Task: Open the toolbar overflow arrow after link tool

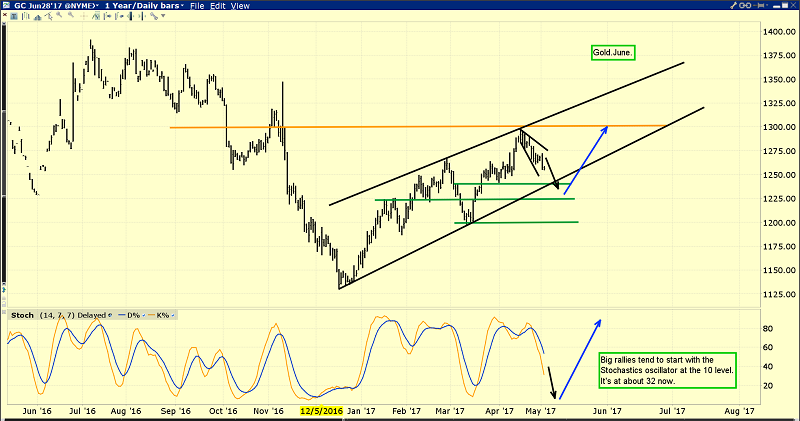Action: click(x=163, y=16)
